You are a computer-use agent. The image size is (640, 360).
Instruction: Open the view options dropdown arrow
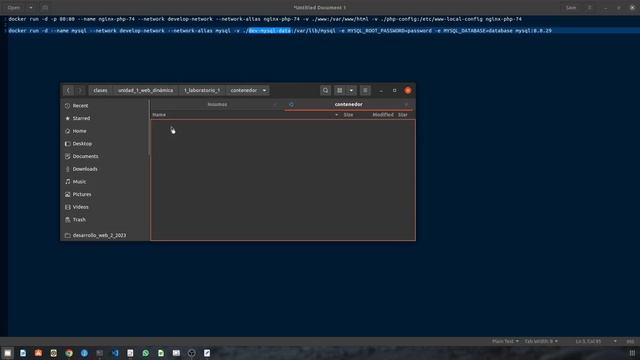click(351, 90)
